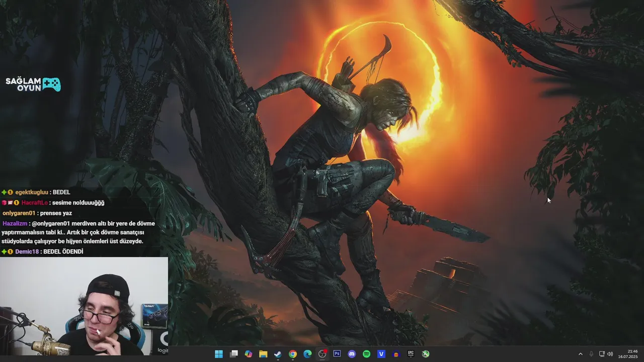Open the blue V app in the taskbar

tap(381, 354)
